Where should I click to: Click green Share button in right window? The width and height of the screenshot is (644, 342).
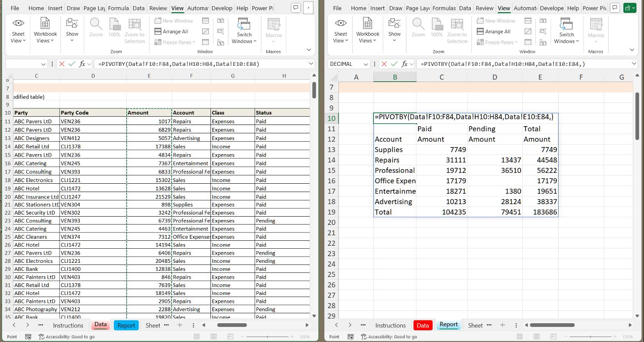click(629, 8)
